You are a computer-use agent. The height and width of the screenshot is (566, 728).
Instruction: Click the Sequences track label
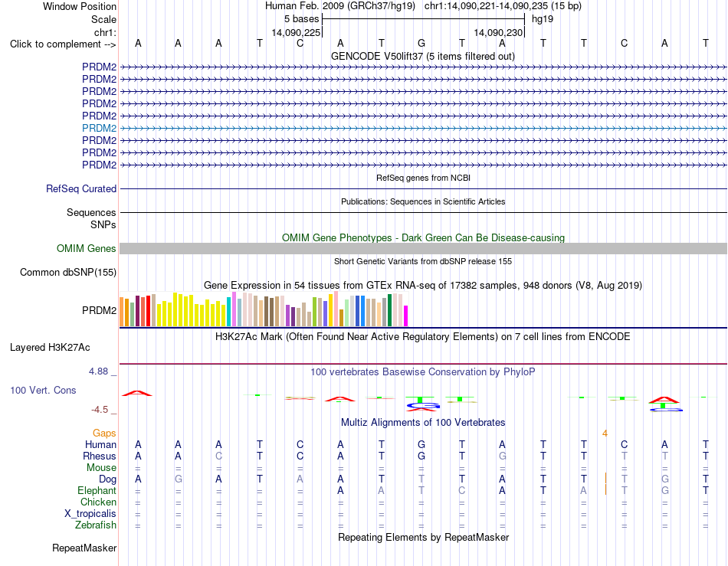[91, 212]
